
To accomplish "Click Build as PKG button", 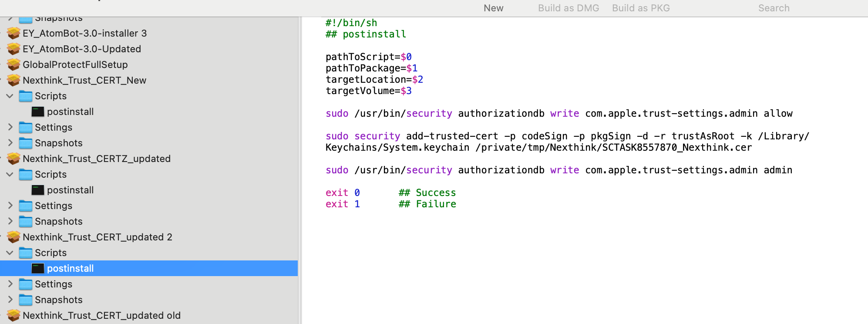I will click(641, 8).
